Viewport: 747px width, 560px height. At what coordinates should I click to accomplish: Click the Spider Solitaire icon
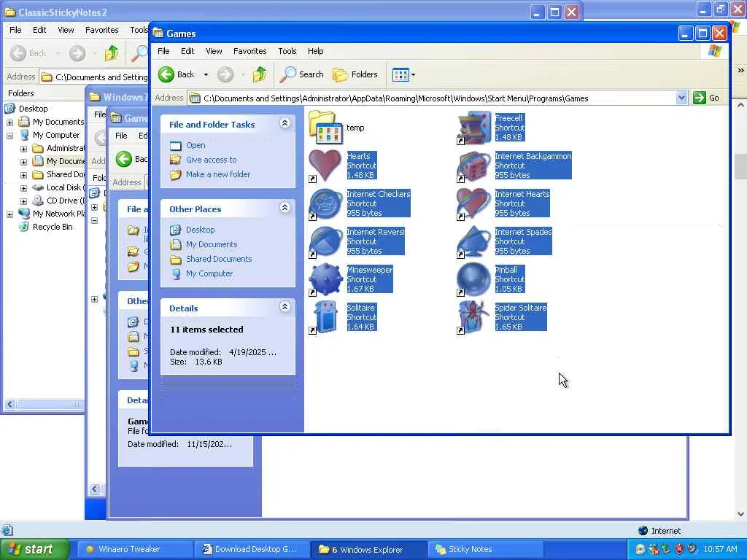point(473,317)
